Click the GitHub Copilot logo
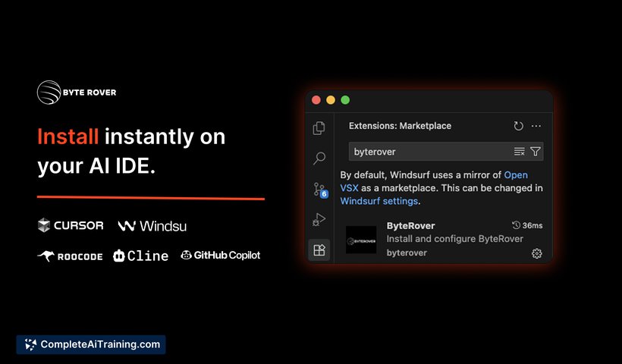622x364 pixels. pos(221,255)
